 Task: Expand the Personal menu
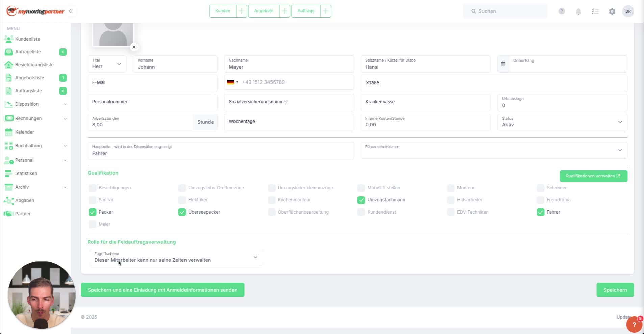tap(35, 160)
